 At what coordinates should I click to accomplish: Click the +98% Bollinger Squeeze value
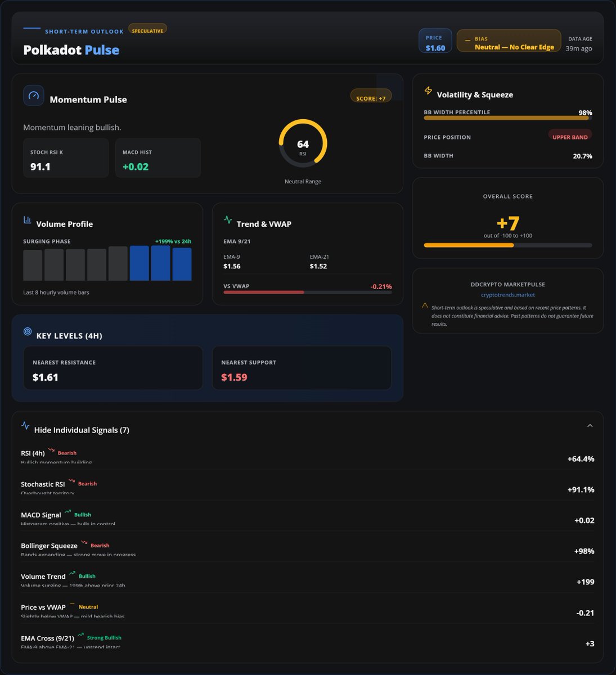click(x=584, y=551)
